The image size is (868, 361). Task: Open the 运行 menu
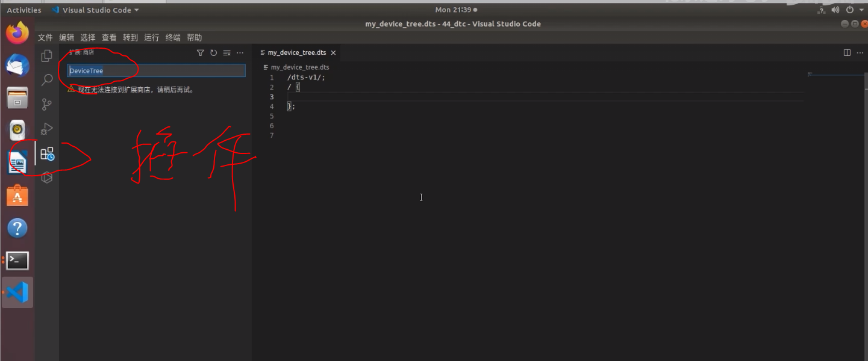pos(152,37)
